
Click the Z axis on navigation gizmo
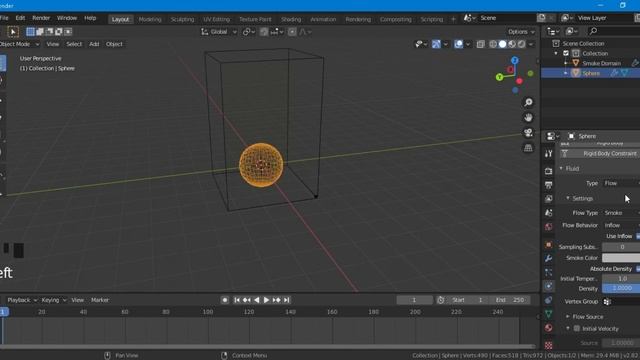(515, 60)
